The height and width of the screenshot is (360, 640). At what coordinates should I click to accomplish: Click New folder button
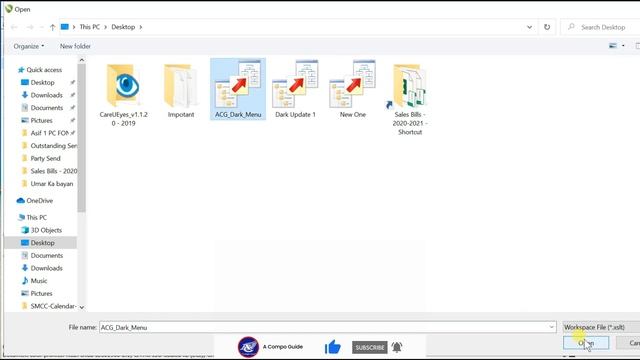pyautogui.click(x=75, y=46)
